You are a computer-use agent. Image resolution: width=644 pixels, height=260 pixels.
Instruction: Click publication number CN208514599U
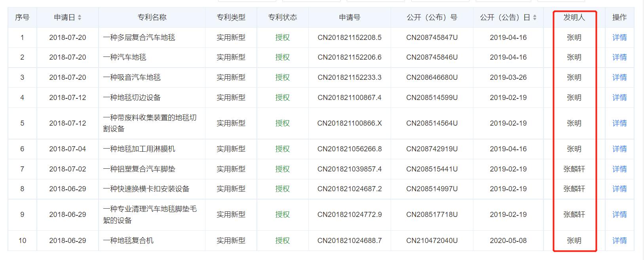[432, 98]
